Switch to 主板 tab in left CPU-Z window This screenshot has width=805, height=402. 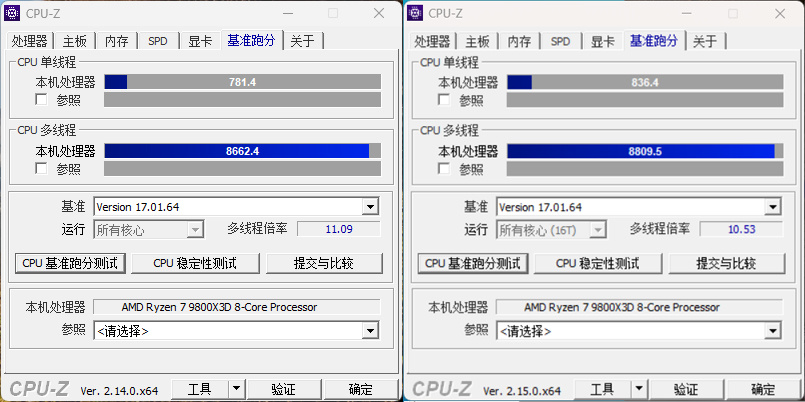tap(74, 41)
